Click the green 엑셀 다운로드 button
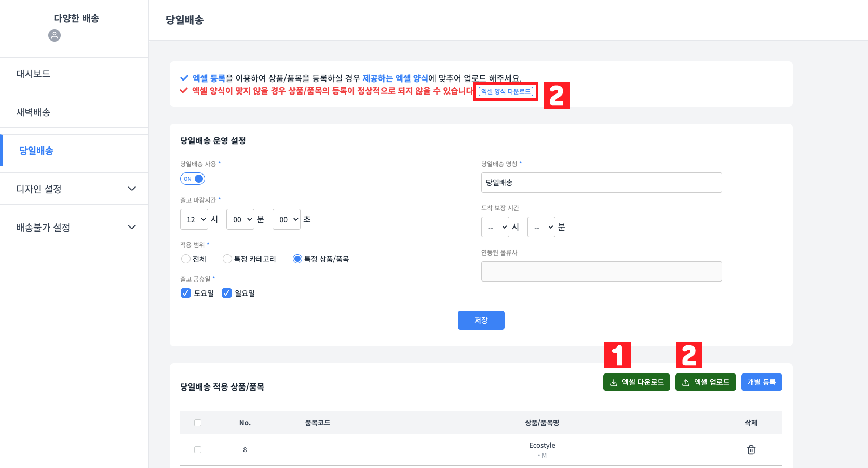 (636, 382)
